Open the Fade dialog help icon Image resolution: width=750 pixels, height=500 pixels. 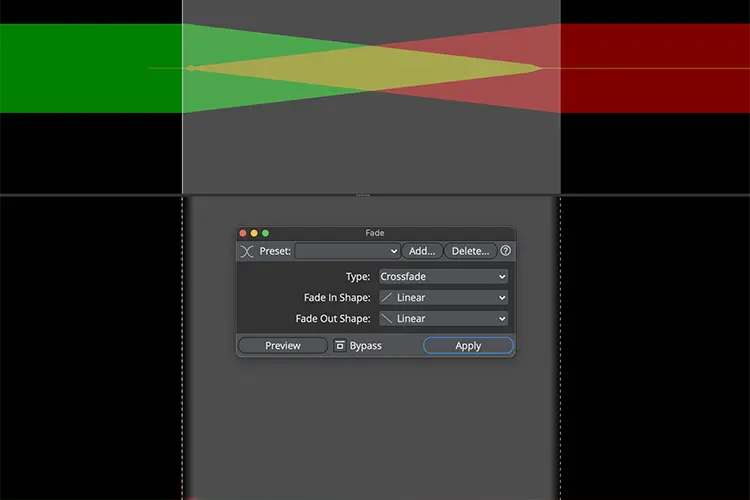(505, 251)
